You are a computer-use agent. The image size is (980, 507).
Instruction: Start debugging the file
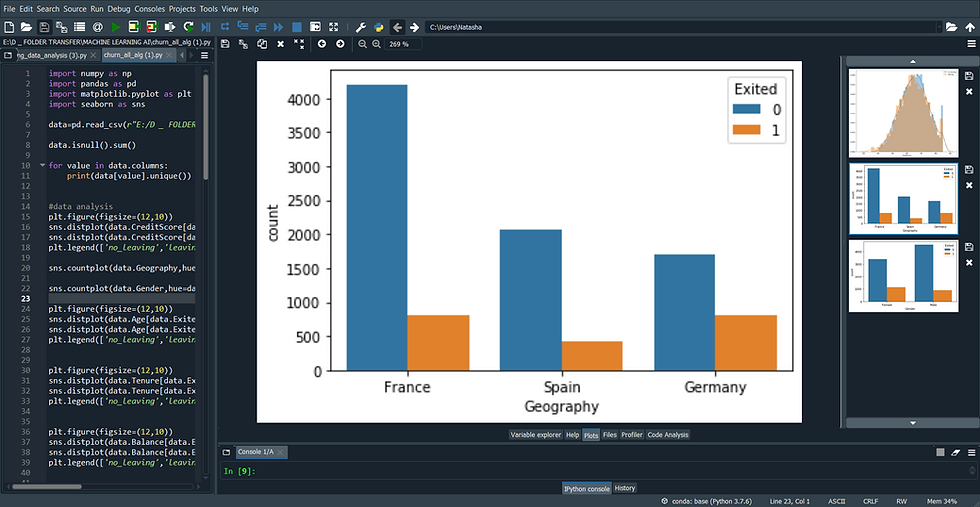point(206,27)
